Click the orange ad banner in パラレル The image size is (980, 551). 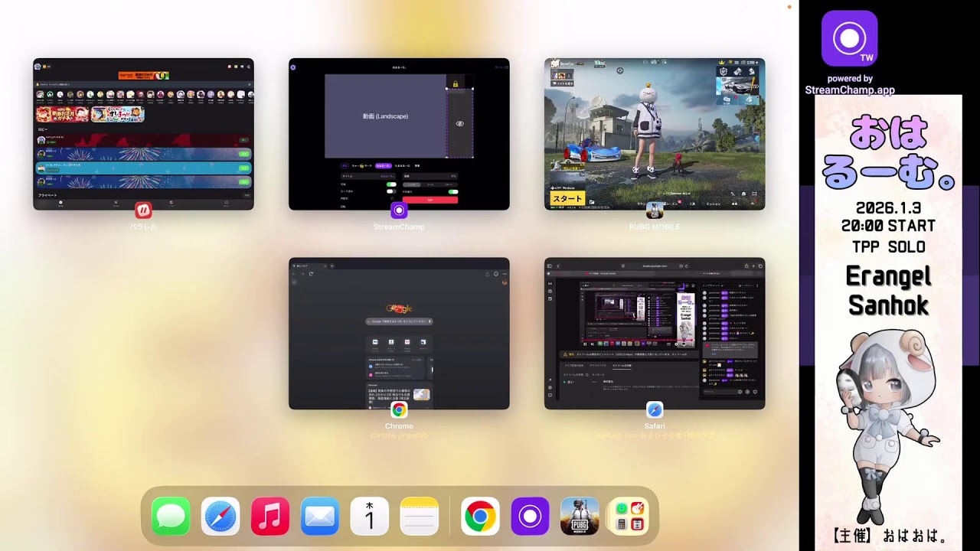[143, 75]
